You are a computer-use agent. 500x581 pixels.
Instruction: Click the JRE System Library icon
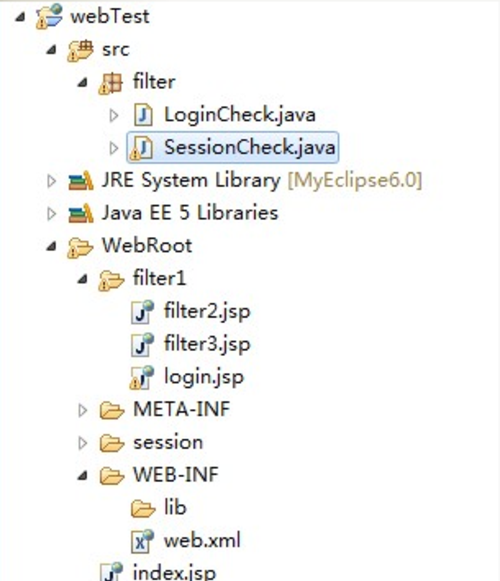81,181
